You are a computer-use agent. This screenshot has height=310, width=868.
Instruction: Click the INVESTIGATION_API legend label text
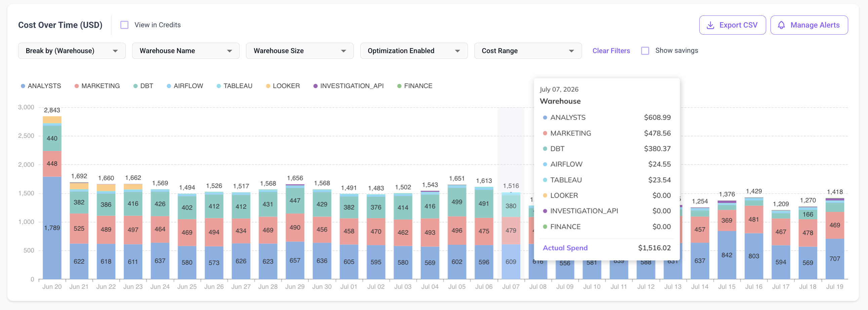pyautogui.click(x=352, y=86)
